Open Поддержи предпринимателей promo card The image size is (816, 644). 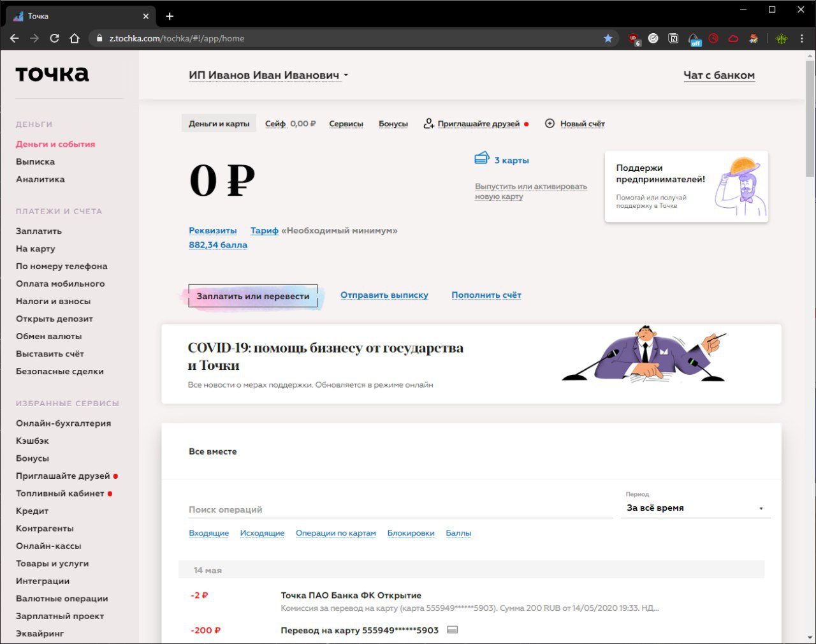coord(687,187)
